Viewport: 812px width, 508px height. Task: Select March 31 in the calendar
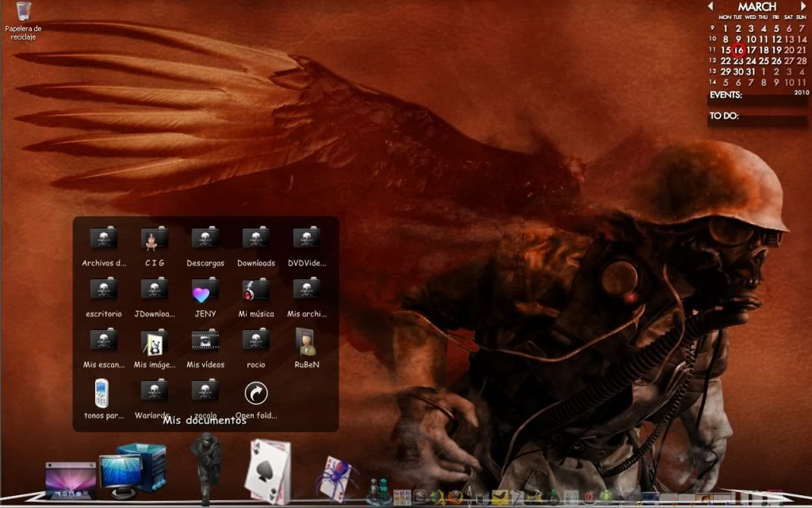751,72
